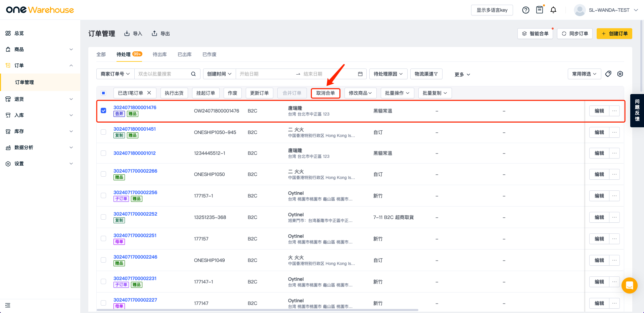Open the 待处理原因 dropdown
The width and height of the screenshot is (644, 313).
pyautogui.click(x=388, y=74)
